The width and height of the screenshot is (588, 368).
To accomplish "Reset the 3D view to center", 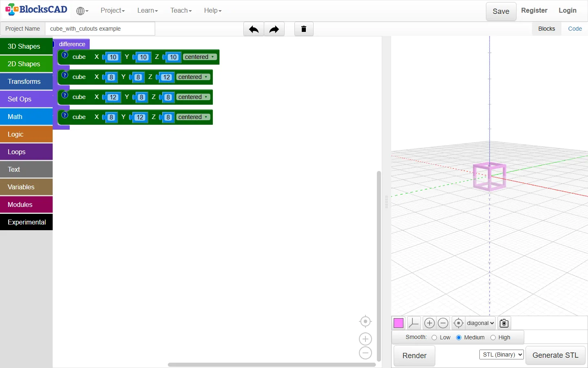I will pos(459,323).
